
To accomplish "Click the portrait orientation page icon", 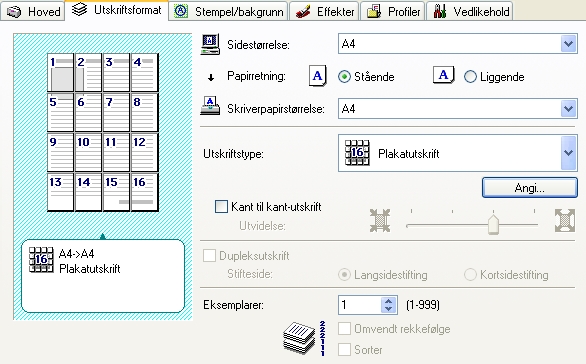I will 318,76.
